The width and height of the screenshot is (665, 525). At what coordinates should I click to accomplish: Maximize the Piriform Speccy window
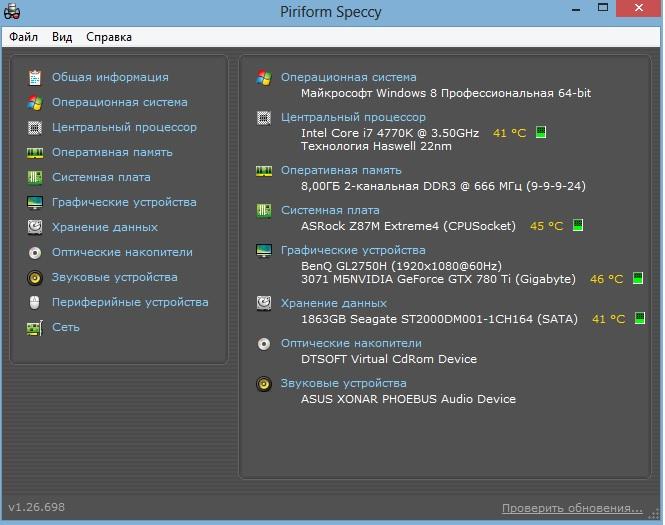pos(603,8)
